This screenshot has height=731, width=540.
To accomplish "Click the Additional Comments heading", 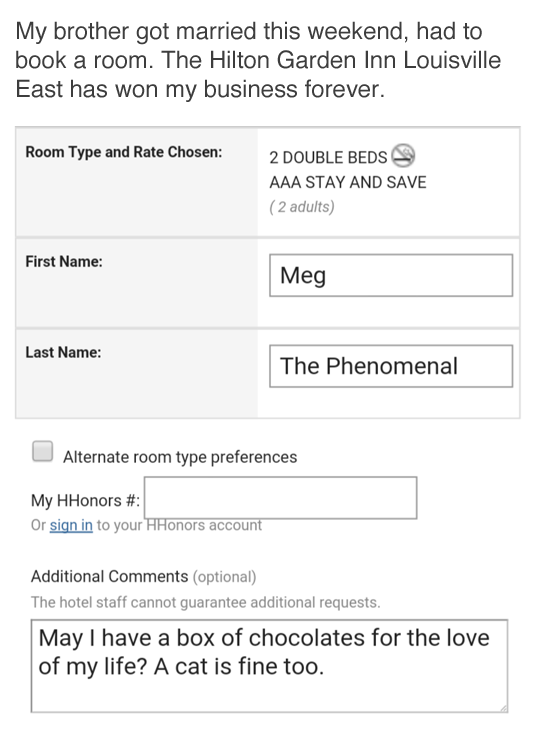I will click(x=109, y=577).
